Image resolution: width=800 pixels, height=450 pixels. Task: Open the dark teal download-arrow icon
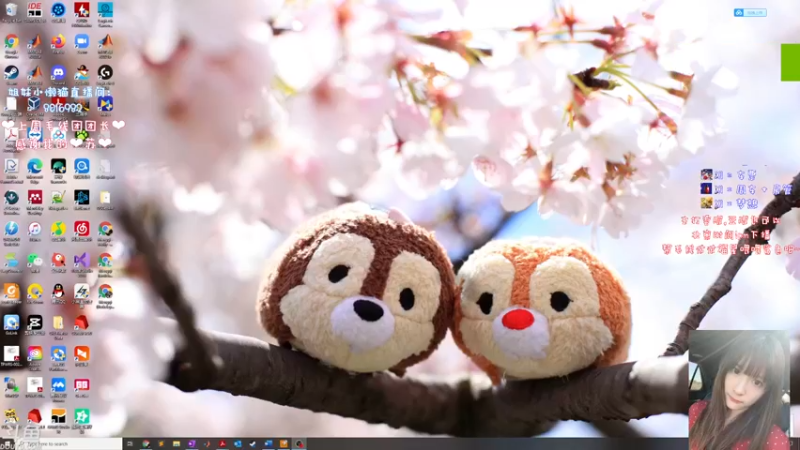11,197
